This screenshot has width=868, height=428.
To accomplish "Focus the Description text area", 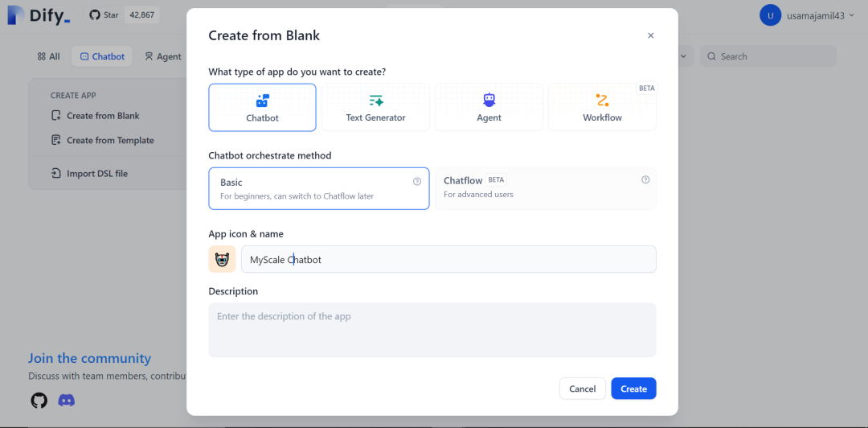I will click(432, 330).
